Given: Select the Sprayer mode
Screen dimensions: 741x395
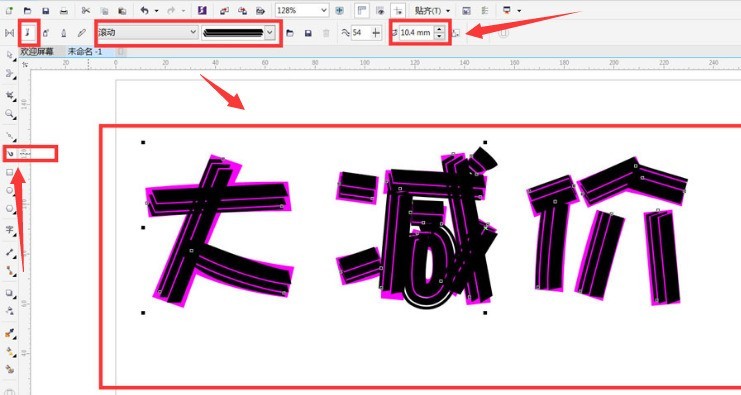Looking at the screenshot, I should (x=46, y=33).
